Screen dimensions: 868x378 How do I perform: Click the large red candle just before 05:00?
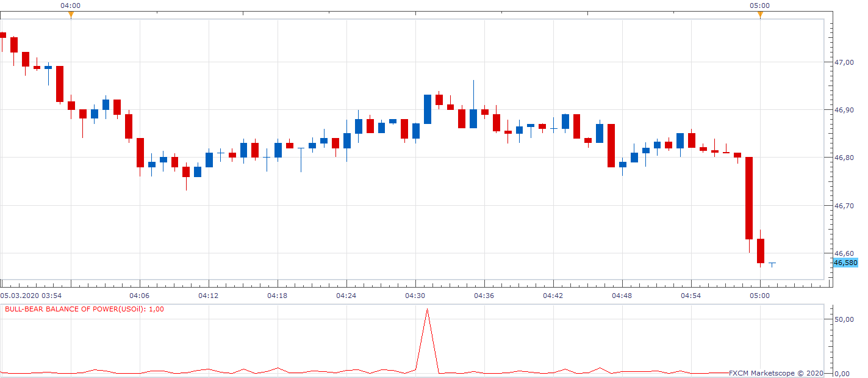point(748,198)
